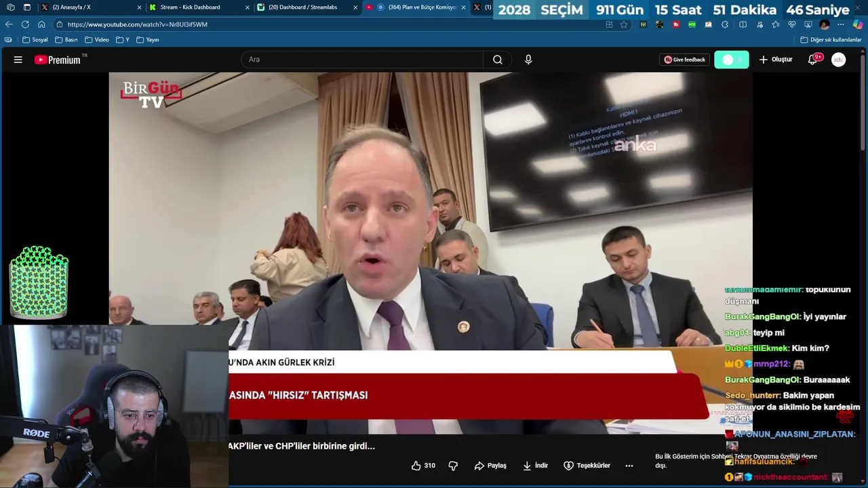Click the YouTube Ara search field
The height and width of the screenshot is (488, 868).
point(362,60)
